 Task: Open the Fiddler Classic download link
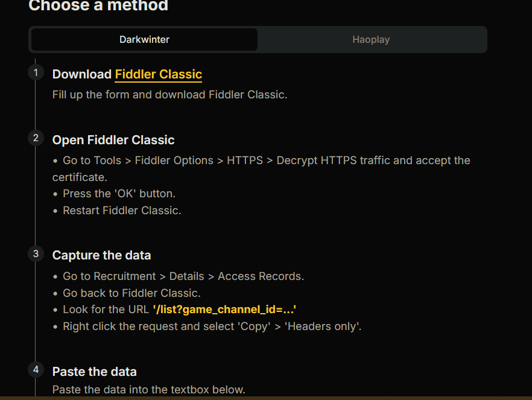tap(159, 74)
